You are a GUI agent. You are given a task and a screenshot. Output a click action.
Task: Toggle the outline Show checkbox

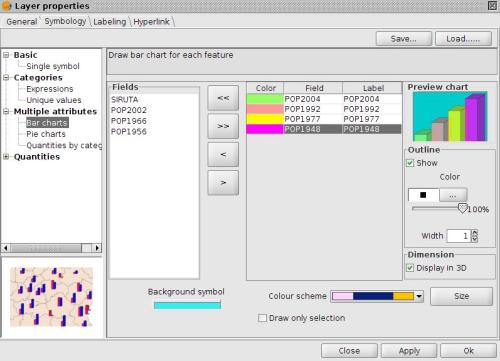(x=410, y=163)
